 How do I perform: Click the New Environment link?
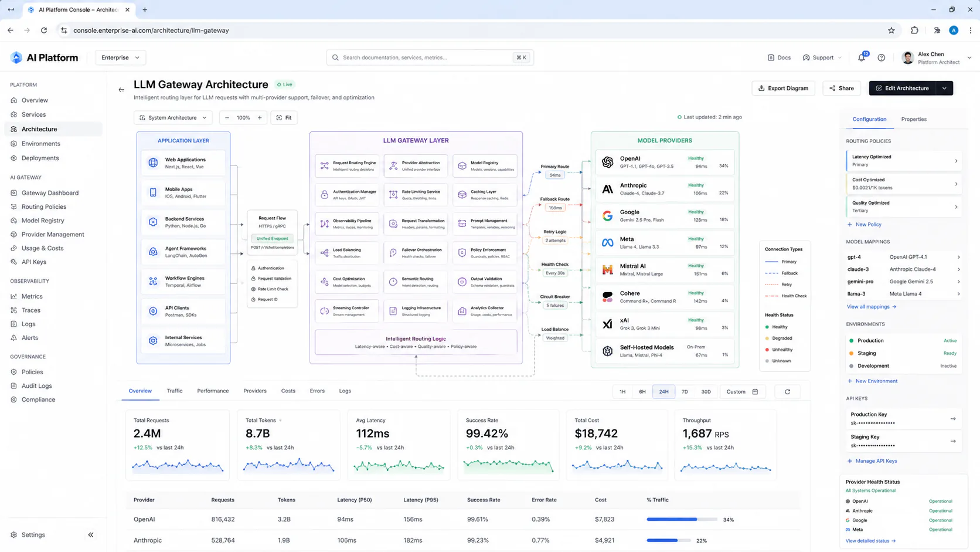coord(872,381)
